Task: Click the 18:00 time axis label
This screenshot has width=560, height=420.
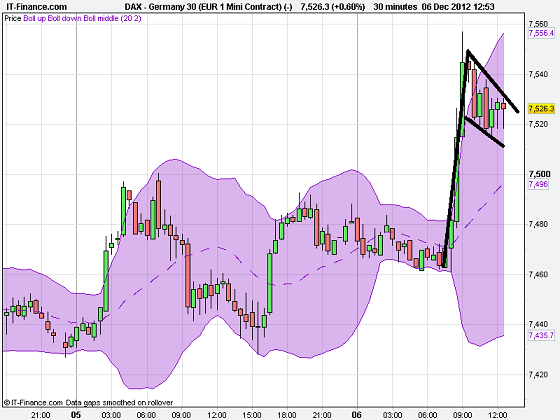Action: (x=287, y=415)
